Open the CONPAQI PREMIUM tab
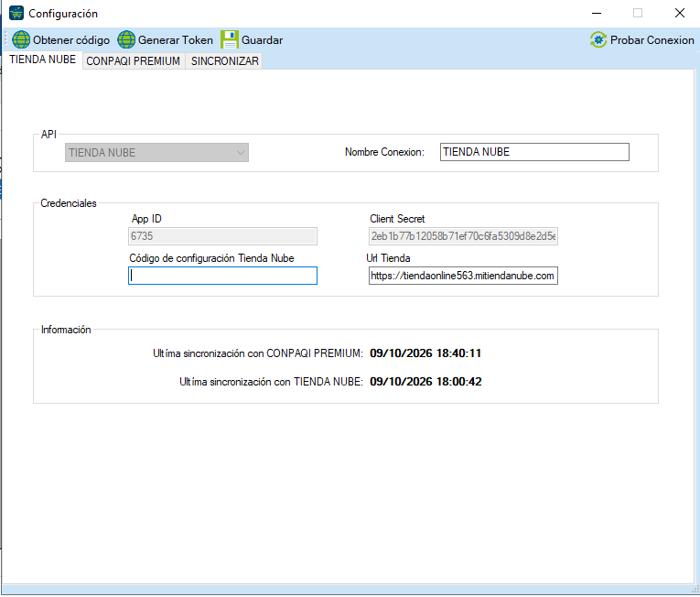The height and width of the screenshot is (597, 700). coord(133,61)
